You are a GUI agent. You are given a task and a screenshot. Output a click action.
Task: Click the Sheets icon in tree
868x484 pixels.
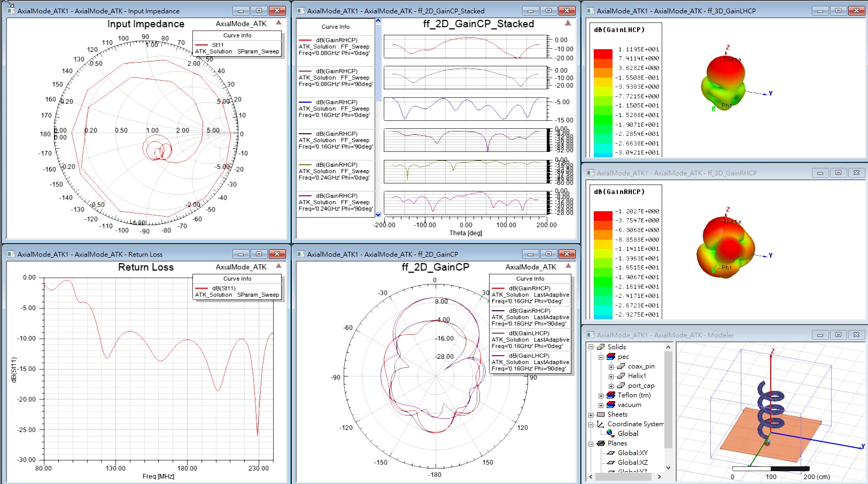pos(601,414)
